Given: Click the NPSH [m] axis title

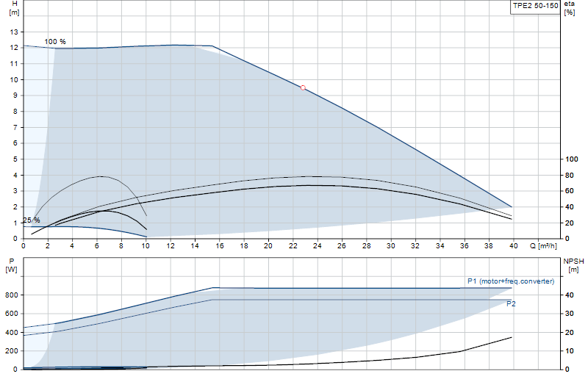Looking at the screenshot, I should coord(573,265).
